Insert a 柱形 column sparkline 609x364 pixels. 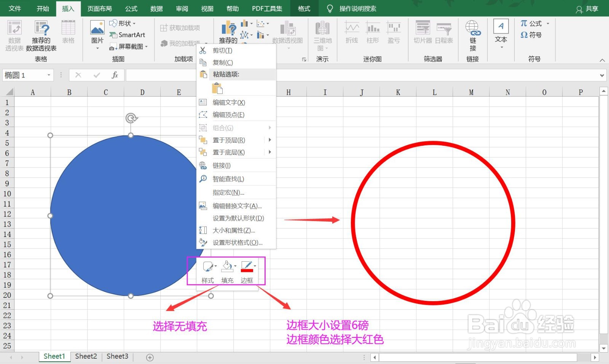click(x=373, y=34)
